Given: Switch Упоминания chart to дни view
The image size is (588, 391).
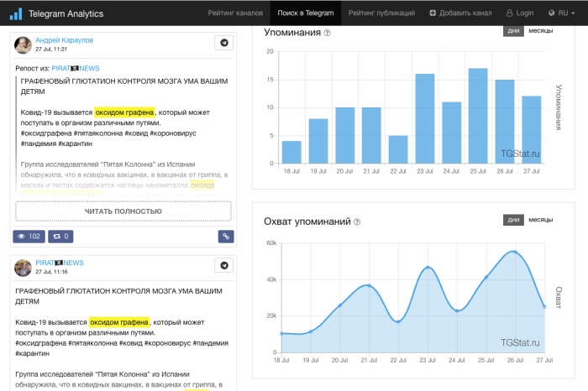Looking at the screenshot, I should pos(513,31).
